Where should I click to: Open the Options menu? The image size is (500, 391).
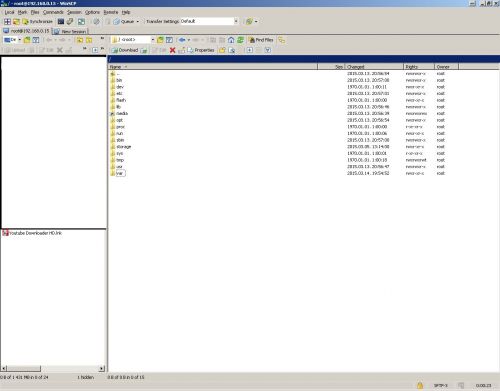click(x=92, y=12)
